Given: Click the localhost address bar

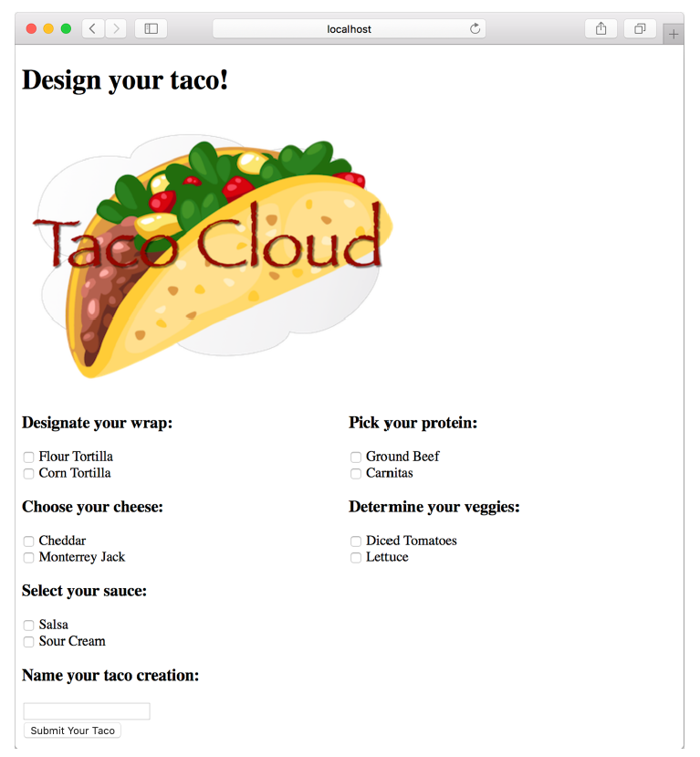Looking at the screenshot, I should (349, 29).
